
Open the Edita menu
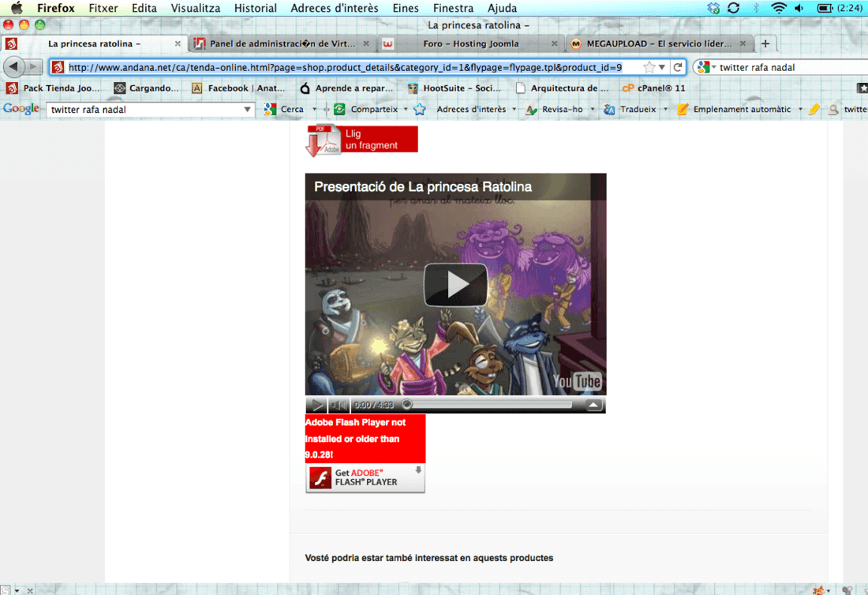point(144,8)
